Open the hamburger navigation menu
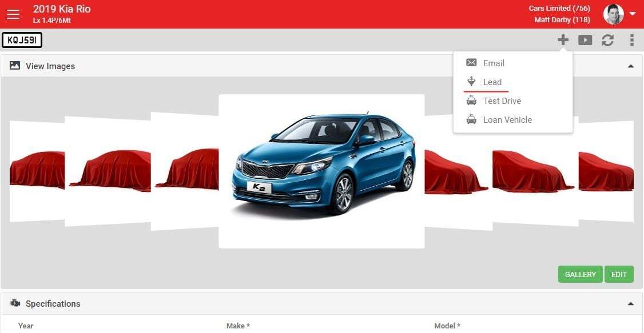This screenshot has width=644, height=333. (13, 14)
